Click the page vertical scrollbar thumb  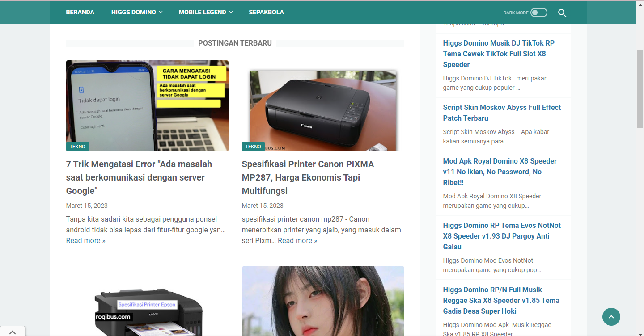pos(640,88)
